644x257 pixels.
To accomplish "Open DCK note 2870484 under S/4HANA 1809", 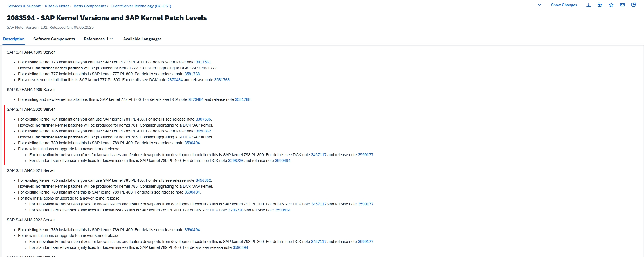I will coord(175,80).
